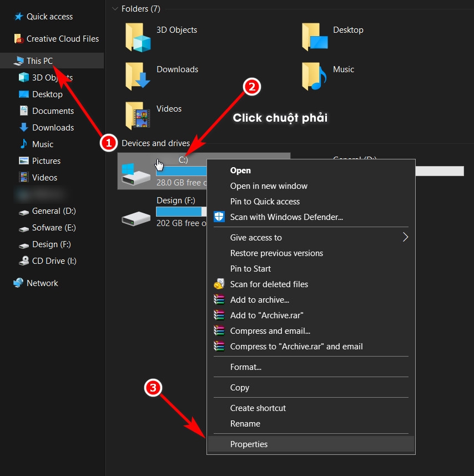Select Properties from the context menu

point(249,444)
